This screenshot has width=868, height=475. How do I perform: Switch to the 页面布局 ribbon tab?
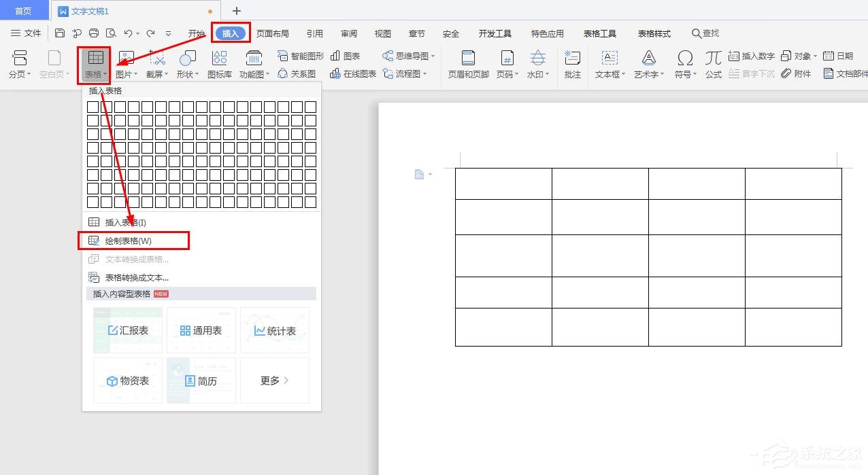click(x=272, y=33)
